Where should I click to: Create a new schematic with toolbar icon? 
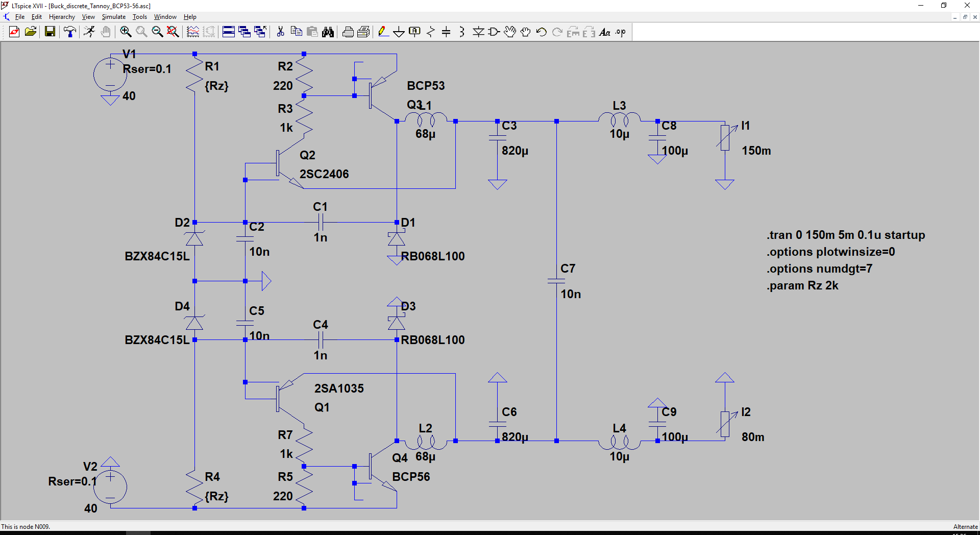click(x=14, y=32)
